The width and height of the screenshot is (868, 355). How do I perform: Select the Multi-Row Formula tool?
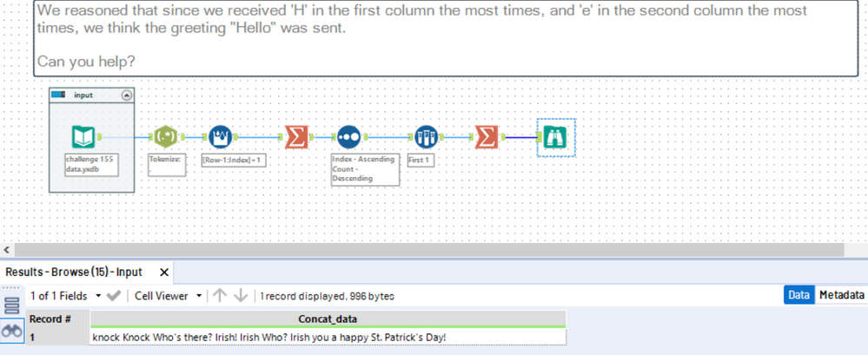(x=220, y=137)
